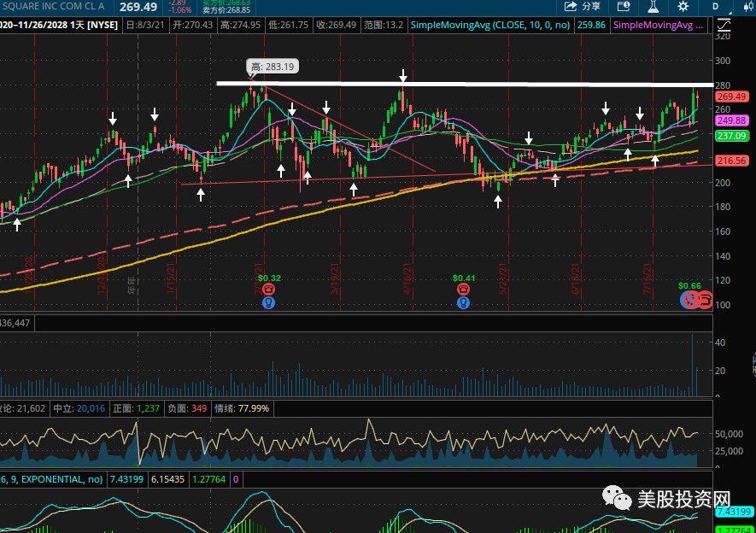Click the $0.66 earnings value

[689, 286]
